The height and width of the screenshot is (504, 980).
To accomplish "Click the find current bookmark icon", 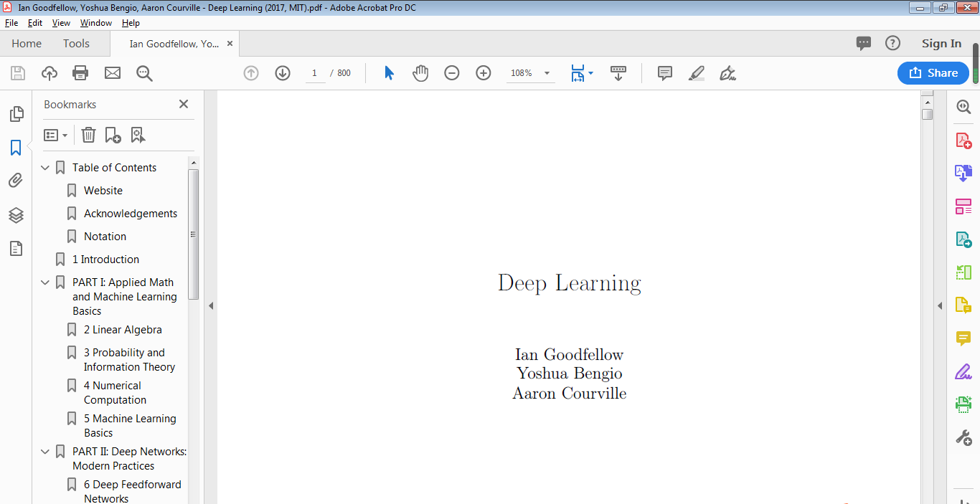I will [x=138, y=135].
